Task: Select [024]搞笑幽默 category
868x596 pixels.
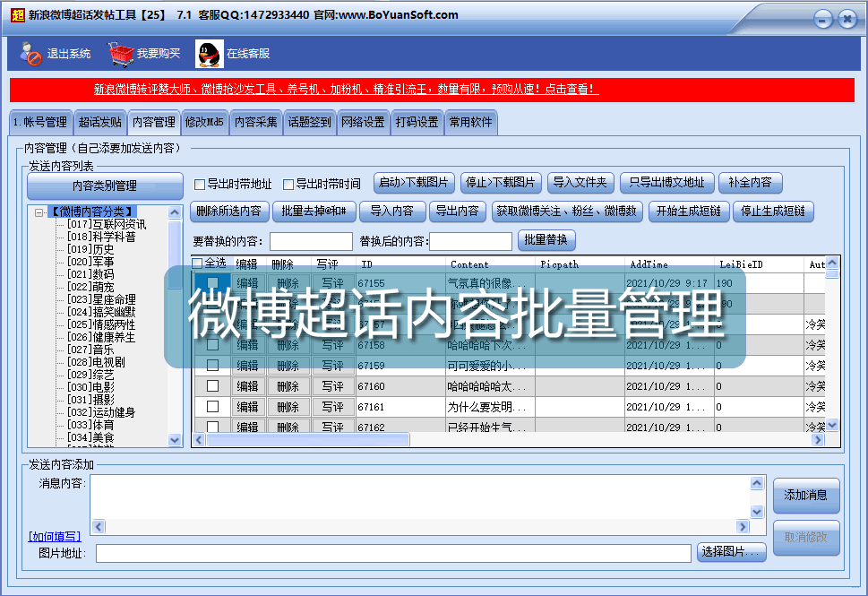Action: (x=101, y=312)
